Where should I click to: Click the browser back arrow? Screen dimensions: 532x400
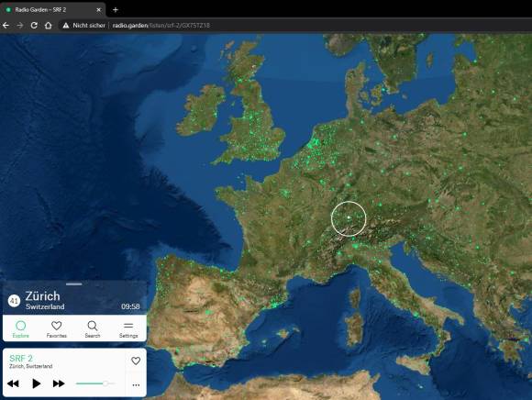point(6,26)
